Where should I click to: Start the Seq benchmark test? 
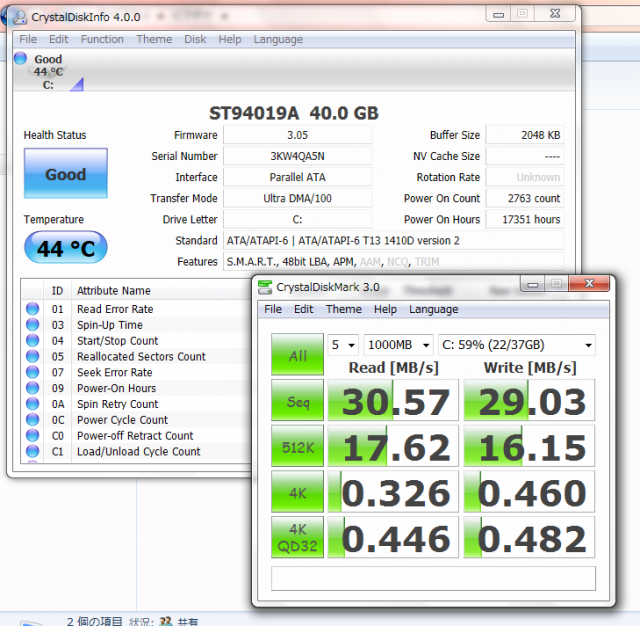point(298,400)
